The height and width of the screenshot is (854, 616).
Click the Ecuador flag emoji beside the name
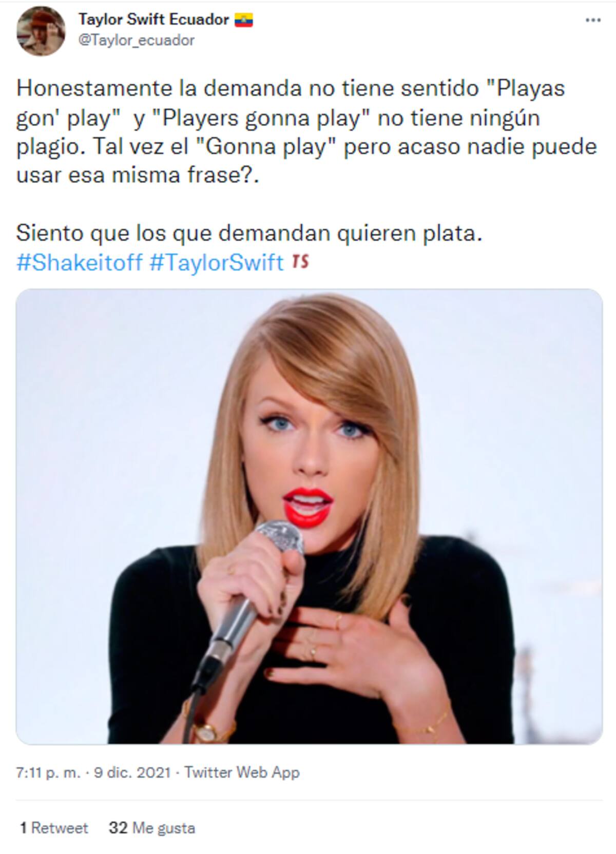tap(244, 20)
